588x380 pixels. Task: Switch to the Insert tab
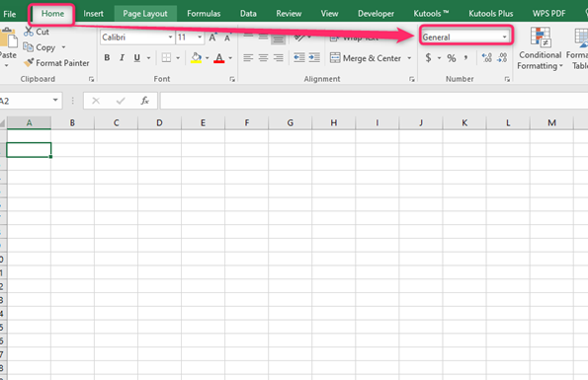(x=93, y=14)
